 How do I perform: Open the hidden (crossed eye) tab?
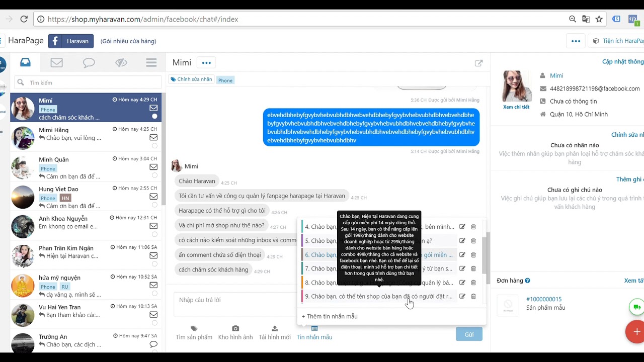coord(121,62)
